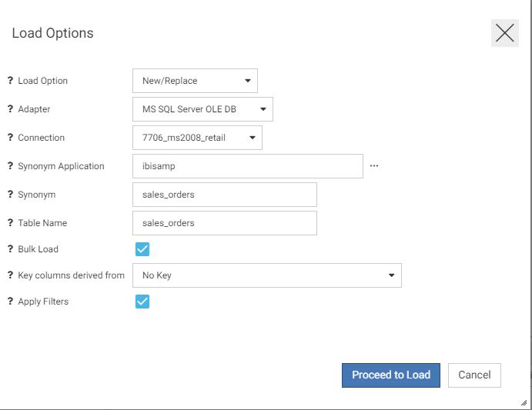Click the help icon beside Load Option
Viewport: 532px width, 410px height.
[10, 81]
